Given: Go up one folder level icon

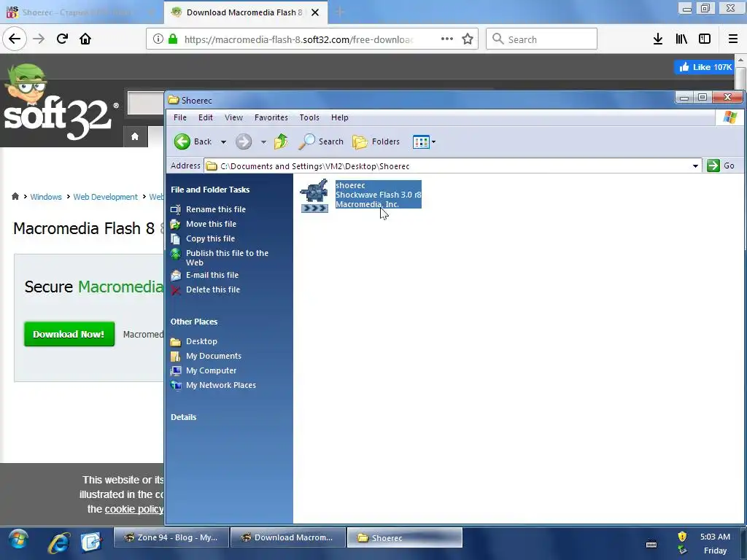Looking at the screenshot, I should tap(281, 141).
